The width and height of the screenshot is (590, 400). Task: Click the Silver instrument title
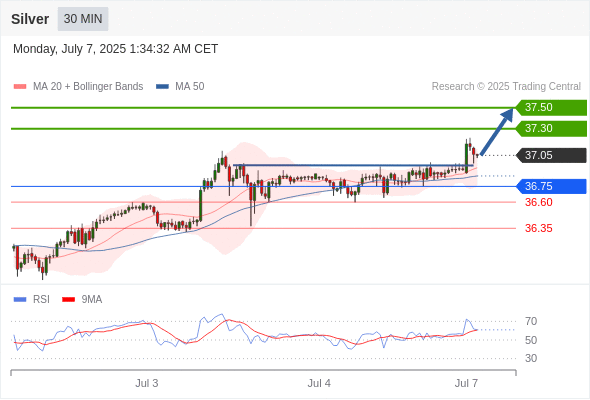click(x=30, y=19)
